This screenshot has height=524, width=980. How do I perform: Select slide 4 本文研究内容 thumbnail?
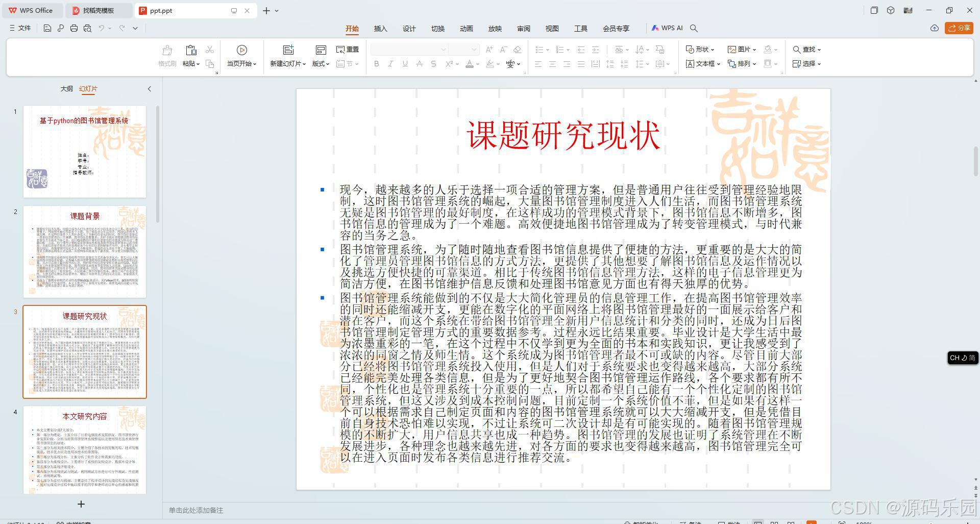84,449
